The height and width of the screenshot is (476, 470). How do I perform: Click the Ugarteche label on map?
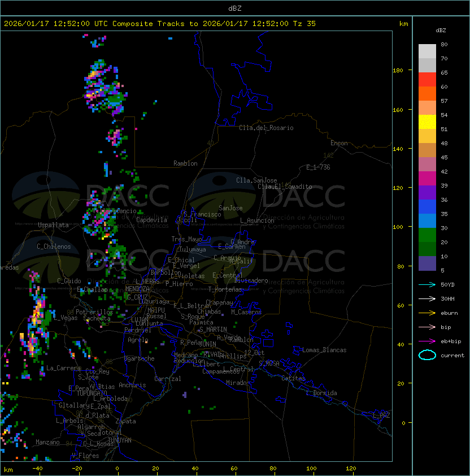[139, 358]
